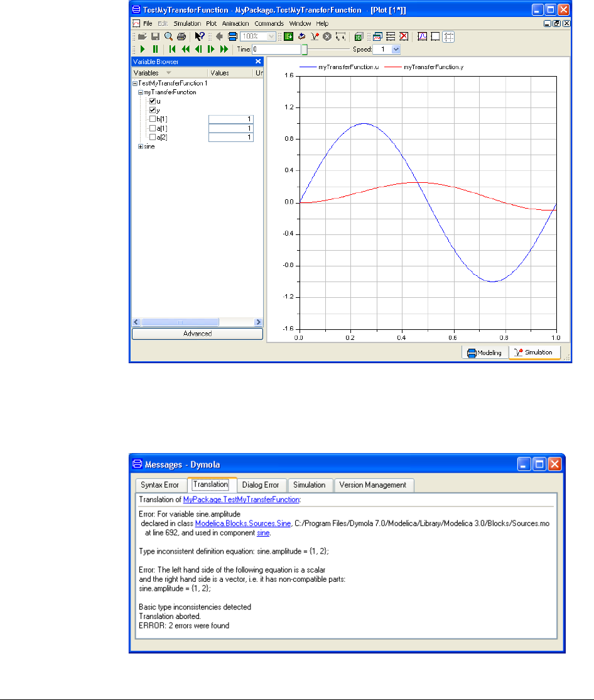This screenshot has width=594, height=700.
Task: Open the Simulation menu
Action: click(187, 24)
